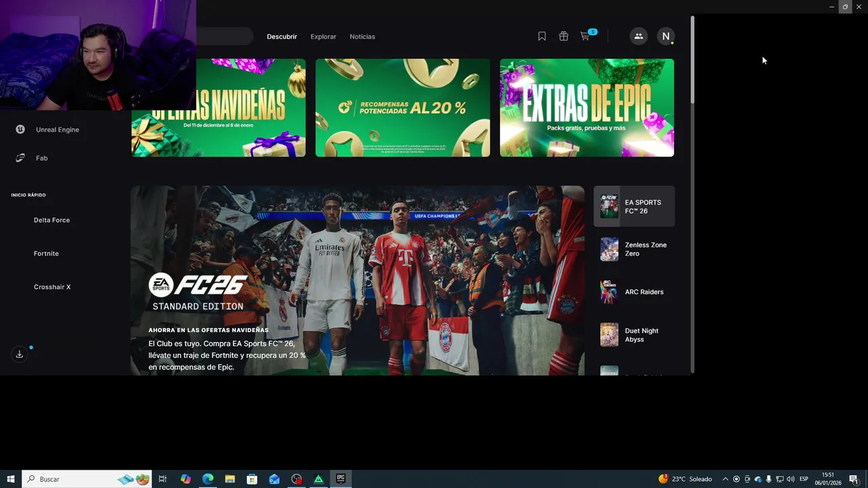
Task: Open the downloads icon in sidebar
Action: pos(20,354)
